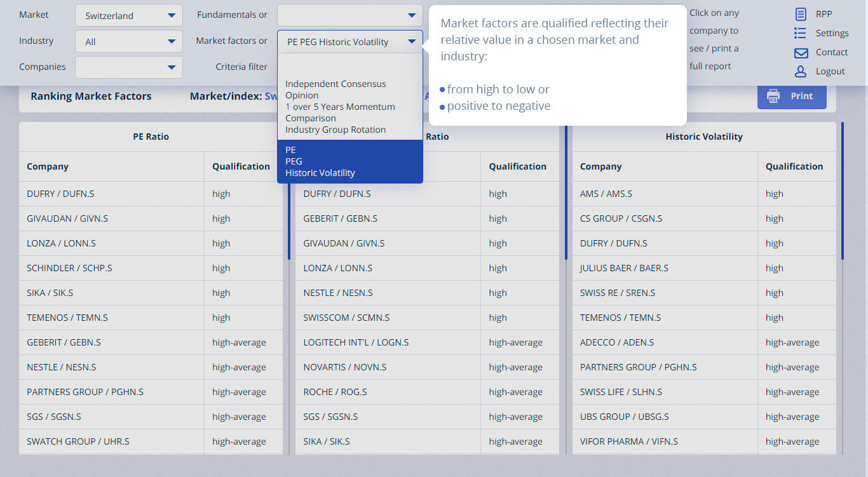
Task: Open Settings list icon
Action: pyautogui.click(x=801, y=33)
